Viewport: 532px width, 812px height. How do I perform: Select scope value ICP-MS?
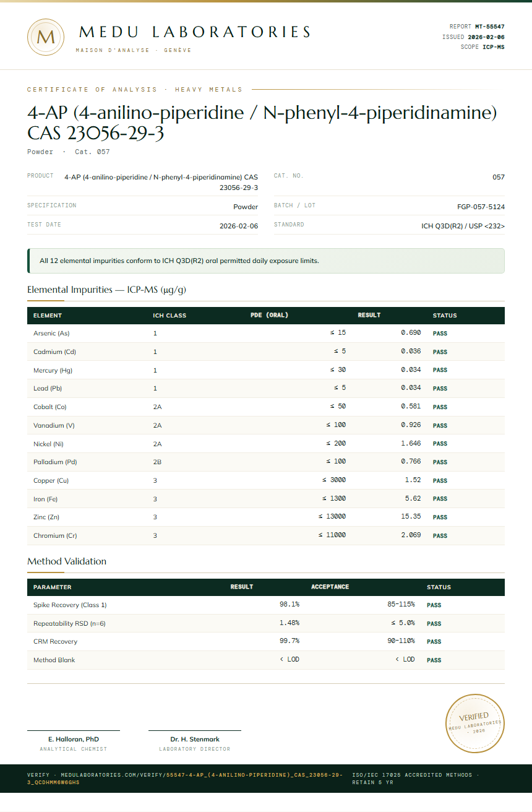(x=494, y=47)
